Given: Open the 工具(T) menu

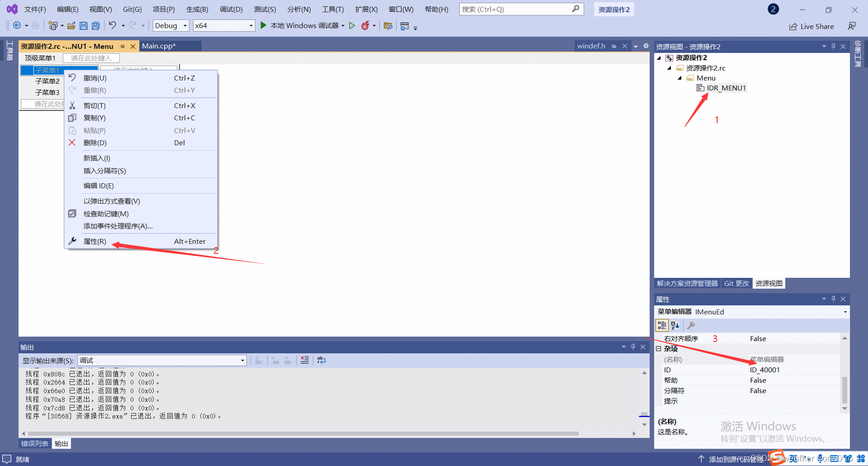Looking at the screenshot, I should 333,9.
